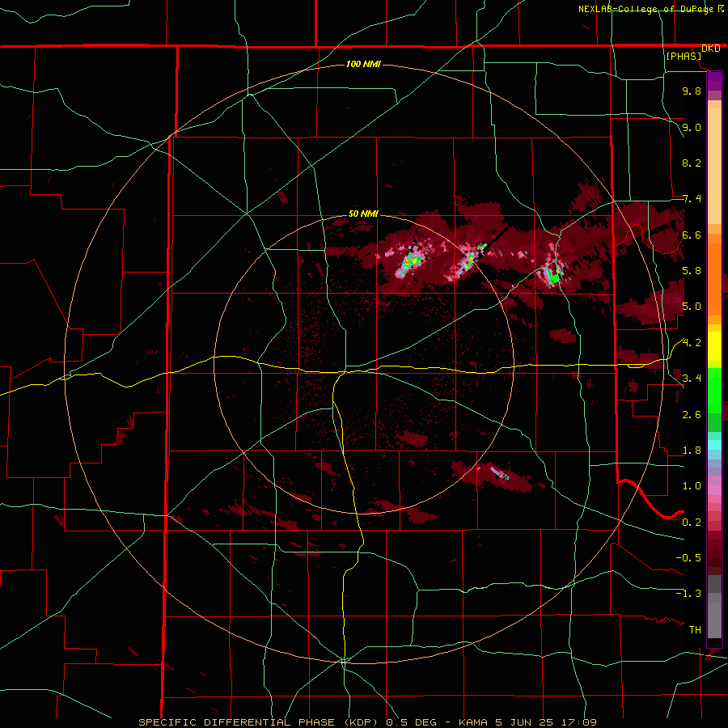
Task: Click the green storm core inside the 100 NMI ring
Action: (553, 277)
